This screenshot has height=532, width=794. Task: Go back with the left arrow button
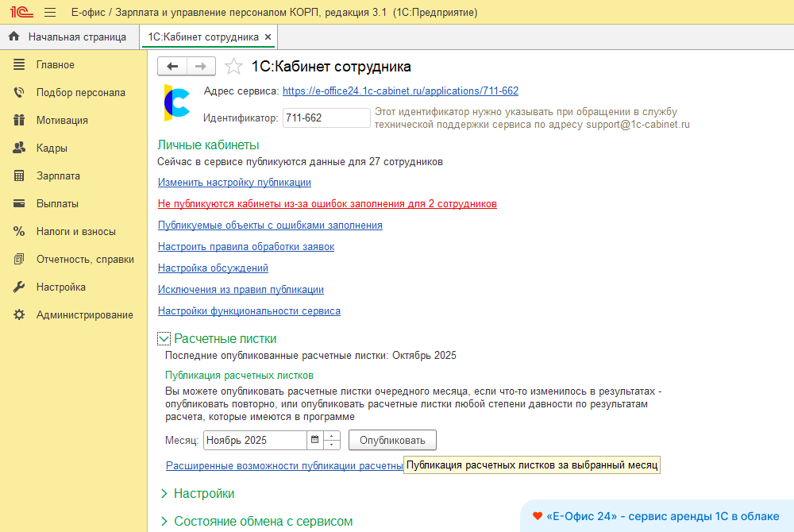172,67
